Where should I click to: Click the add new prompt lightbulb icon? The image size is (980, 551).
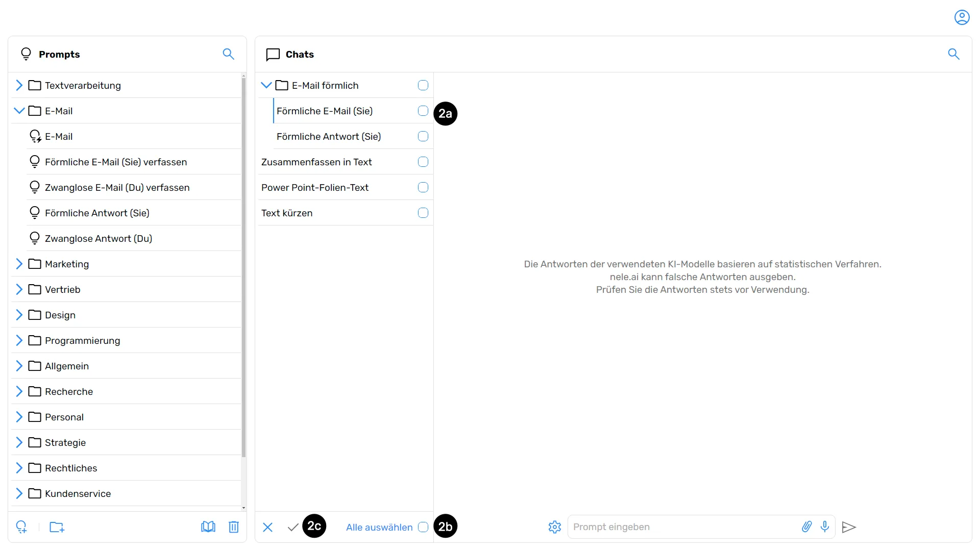[x=21, y=527]
